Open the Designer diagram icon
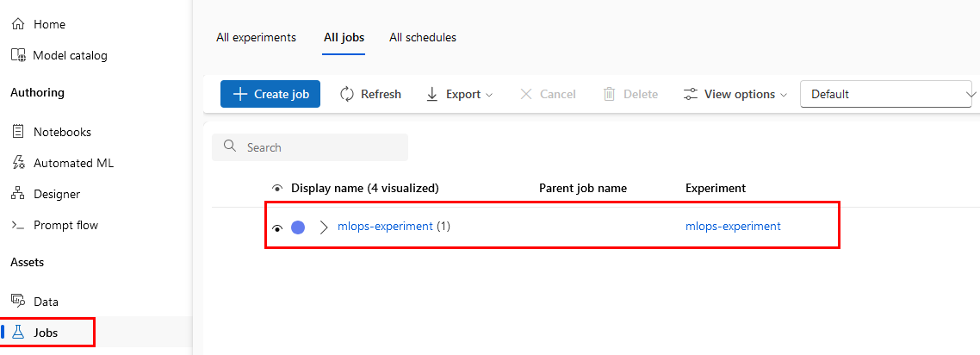 point(18,194)
